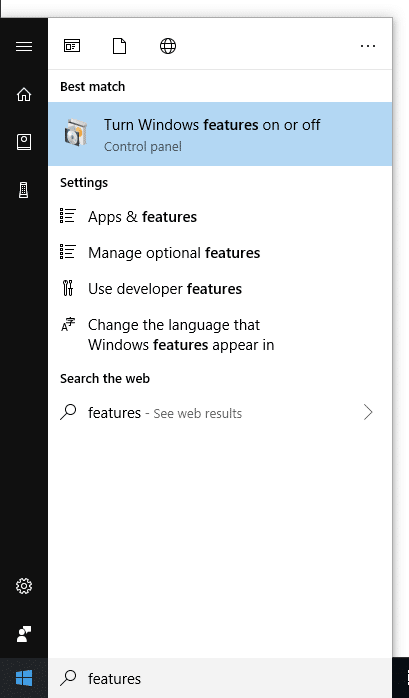Expand the web results chevron arrow
Screen dimensions: 409x698
click(x=368, y=413)
